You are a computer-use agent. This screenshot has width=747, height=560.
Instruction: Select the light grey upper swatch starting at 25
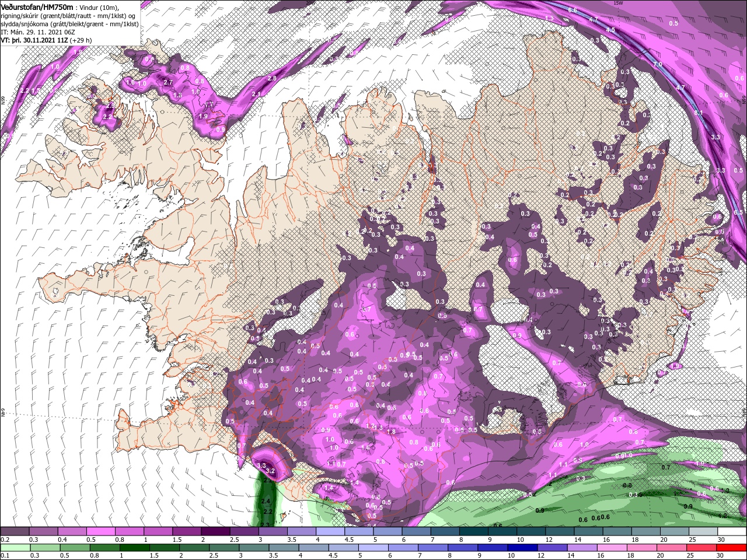click(703, 531)
